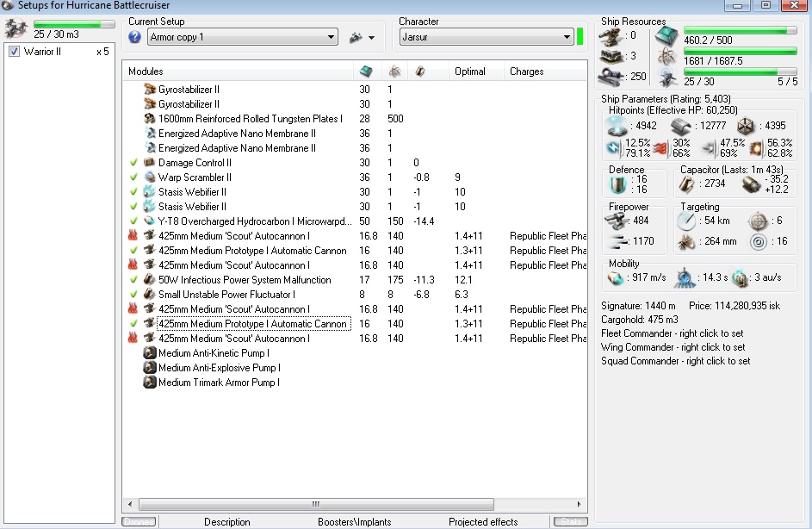Click the horizontal scrollbar under modules list

click(x=315, y=504)
